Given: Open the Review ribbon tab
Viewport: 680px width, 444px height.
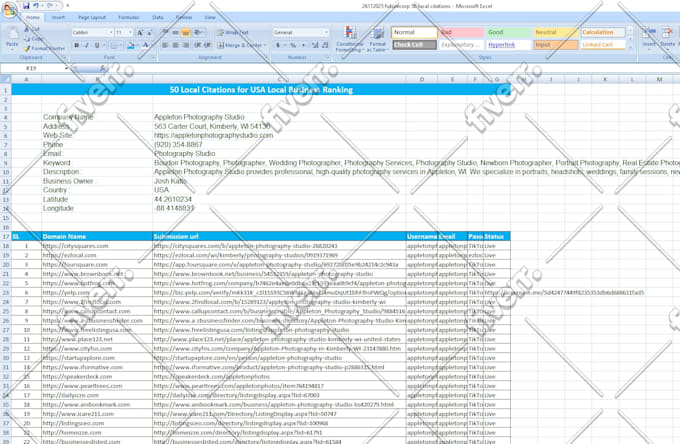Looking at the screenshot, I should (x=184, y=17).
